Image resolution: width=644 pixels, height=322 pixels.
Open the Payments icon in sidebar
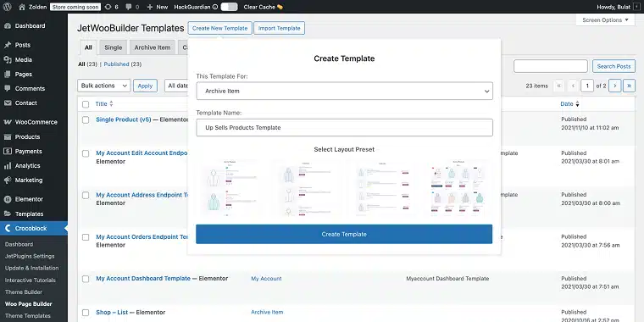[x=8, y=151]
